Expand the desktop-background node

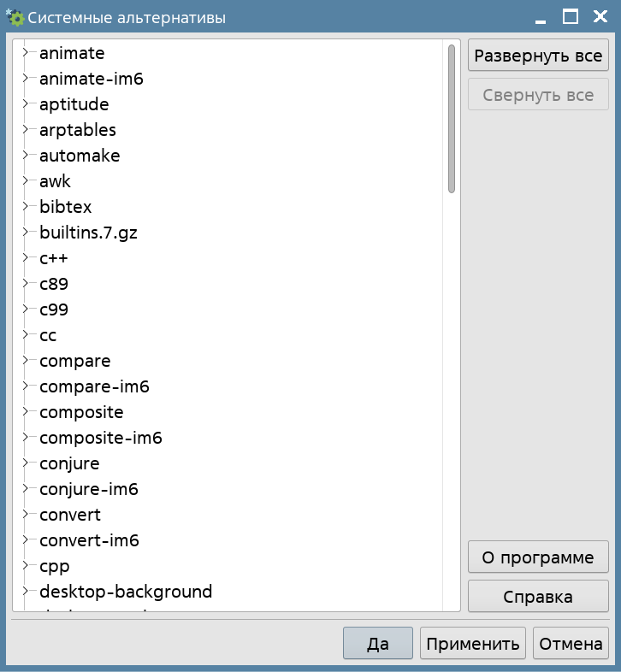click(26, 592)
